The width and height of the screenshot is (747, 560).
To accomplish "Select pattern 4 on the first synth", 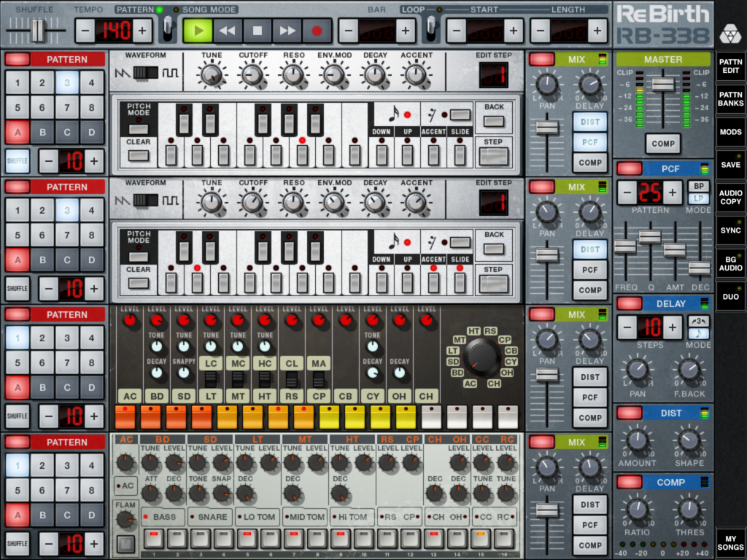I will point(91,83).
